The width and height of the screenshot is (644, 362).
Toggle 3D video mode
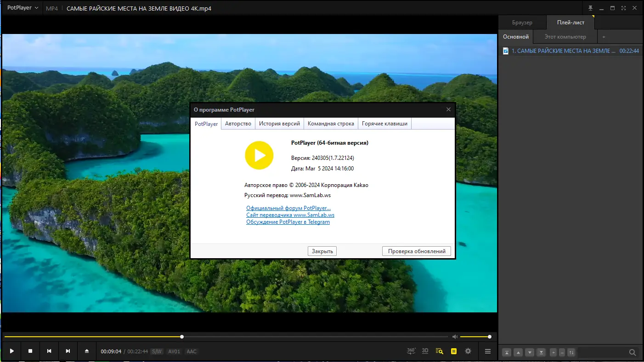coord(425,351)
